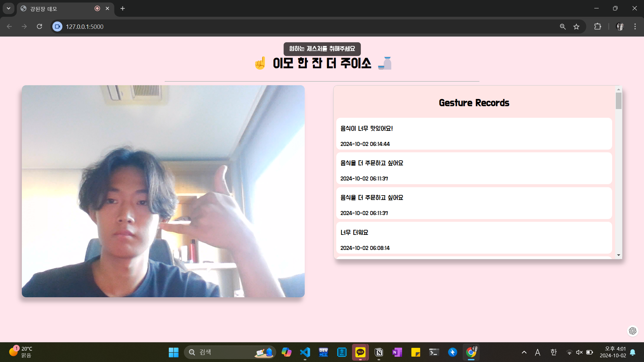This screenshot has width=644, height=362.
Task: Click the timestamp 2024-10-02 06:08:14
Action: point(365,248)
